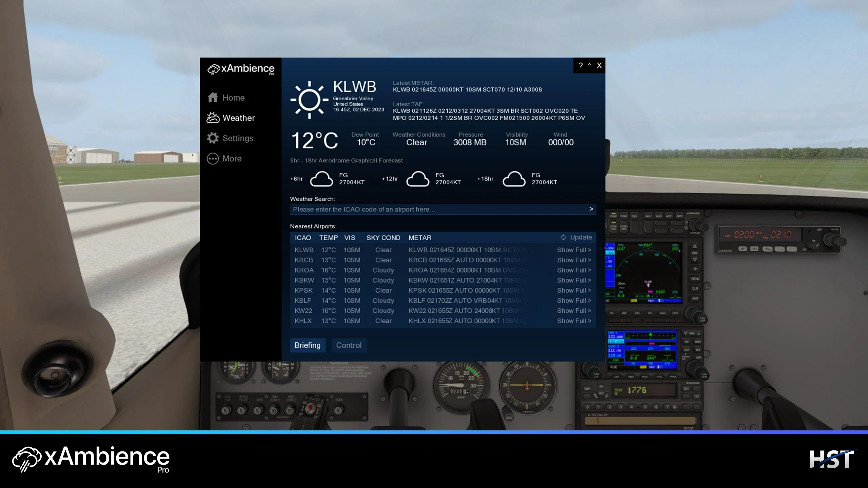This screenshot has height=488, width=868.
Task: Click the VIS column header
Action: [350, 238]
